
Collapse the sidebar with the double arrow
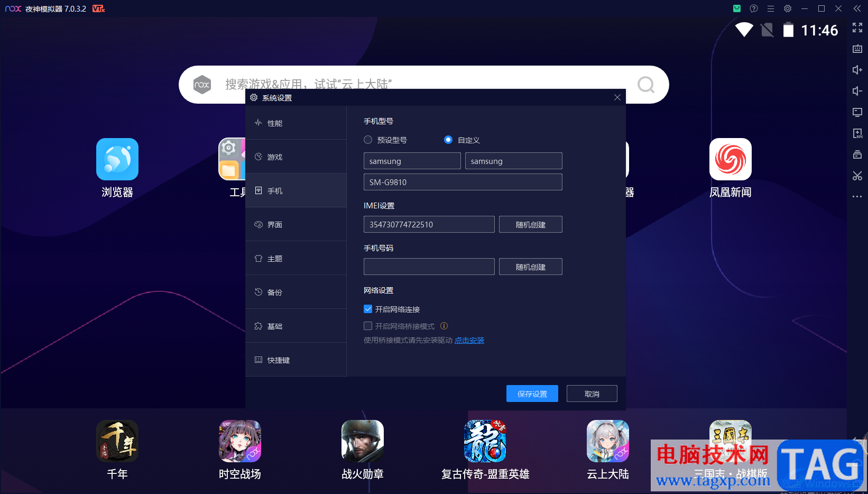[857, 8]
